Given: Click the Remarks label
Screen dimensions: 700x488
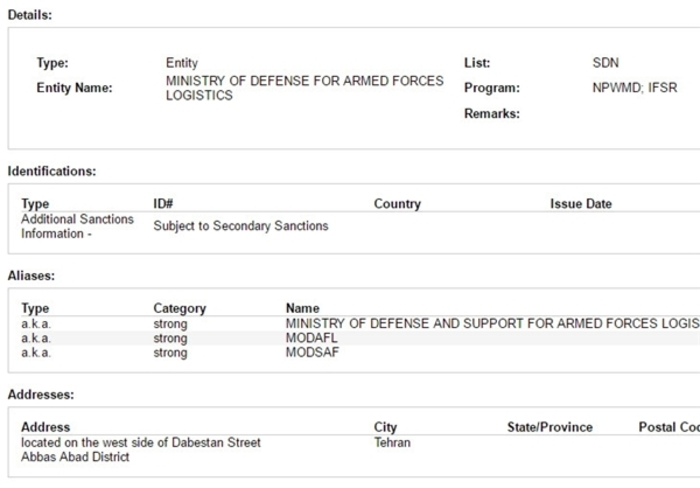Looking at the screenshot, I should click(492, 114).
